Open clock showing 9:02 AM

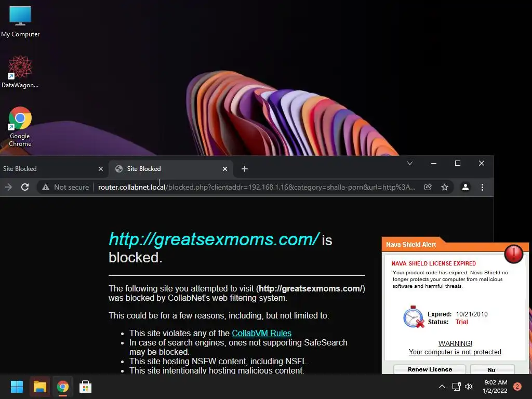tap(495, 387)
